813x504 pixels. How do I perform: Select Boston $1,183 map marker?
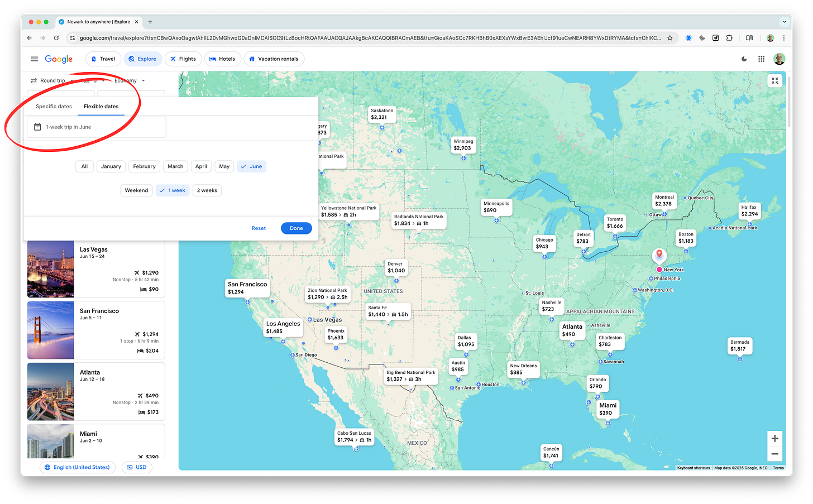[686, 238]
